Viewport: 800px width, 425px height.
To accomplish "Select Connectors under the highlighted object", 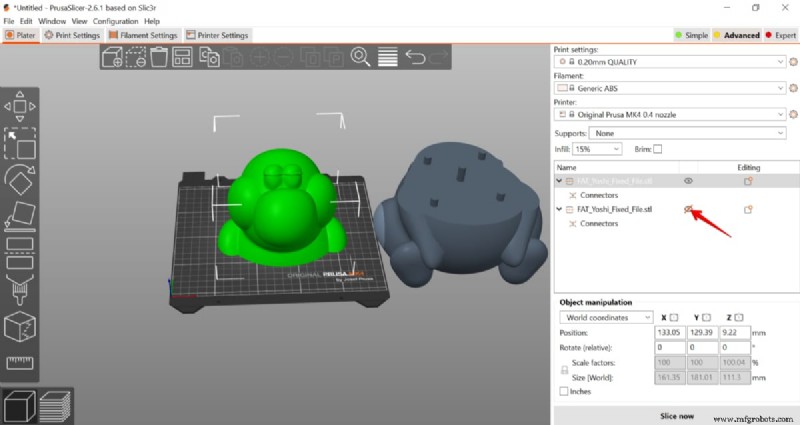I will pos(598,195).
